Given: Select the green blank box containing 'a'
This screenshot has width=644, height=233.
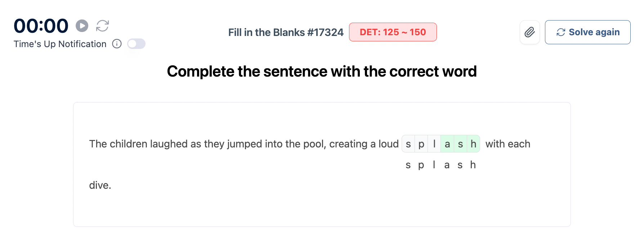Looking at the screenshot, I should point(447,144).
